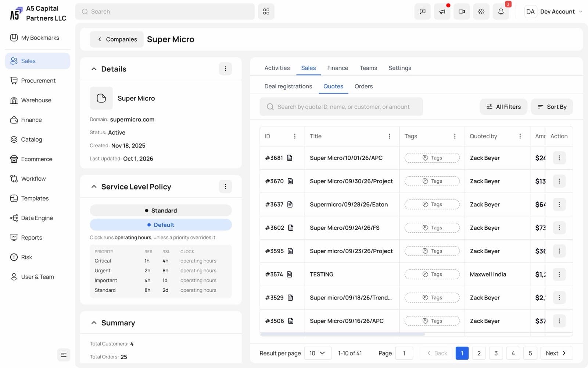588x368 pixels.
Task: Open row actions menu for quote #3574
Action: click(x=559, y=274)
